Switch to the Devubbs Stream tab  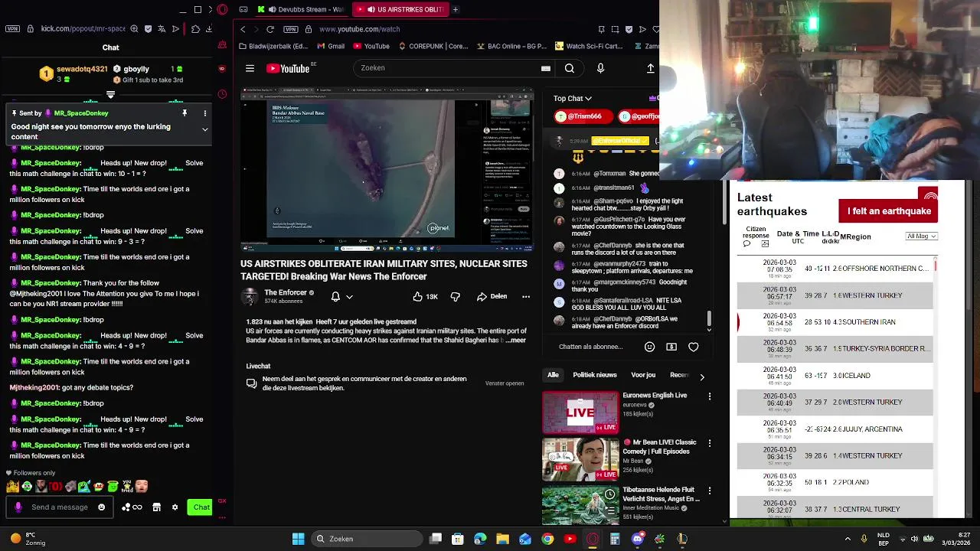(301, 9)
